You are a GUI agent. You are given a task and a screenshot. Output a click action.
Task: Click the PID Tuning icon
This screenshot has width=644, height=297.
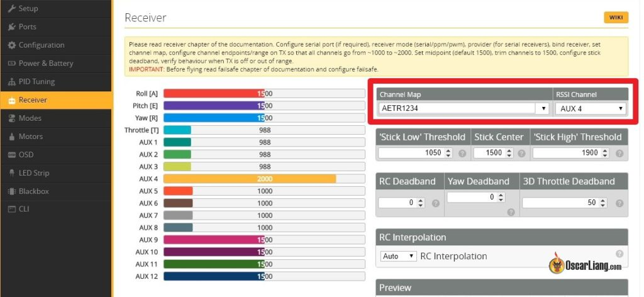pyautogui.click(x=11, y=82)
